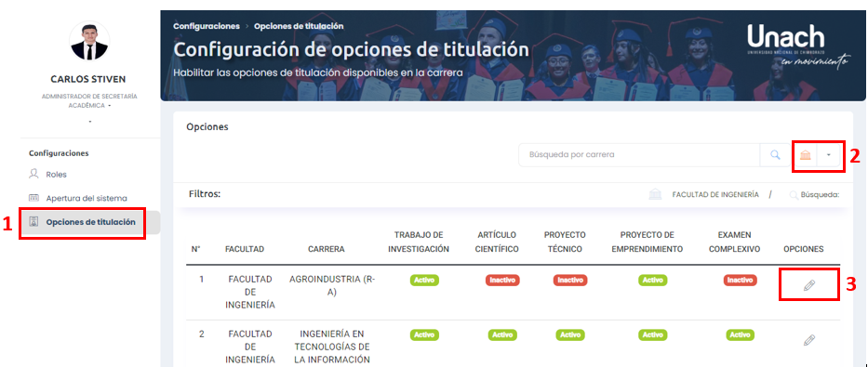Click Agroindustria's Inactivo badge under Examen Complexivo

[x=740, y=281]
